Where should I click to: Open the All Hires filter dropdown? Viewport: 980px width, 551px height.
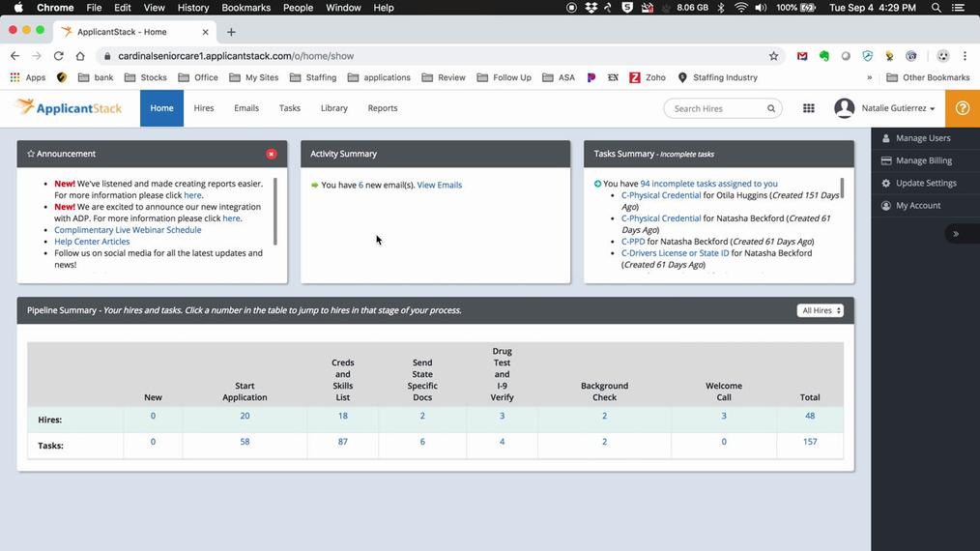[x=821, y=310]
